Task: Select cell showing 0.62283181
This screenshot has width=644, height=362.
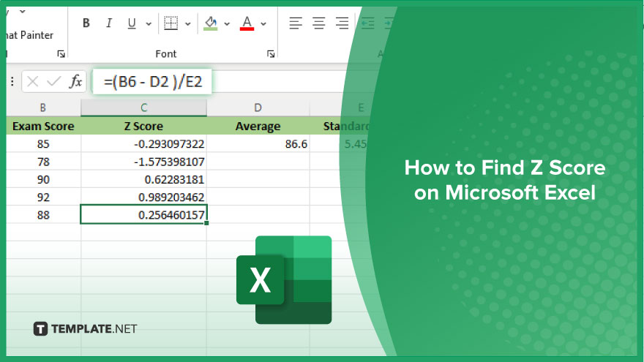Action: tap(143, 179)
